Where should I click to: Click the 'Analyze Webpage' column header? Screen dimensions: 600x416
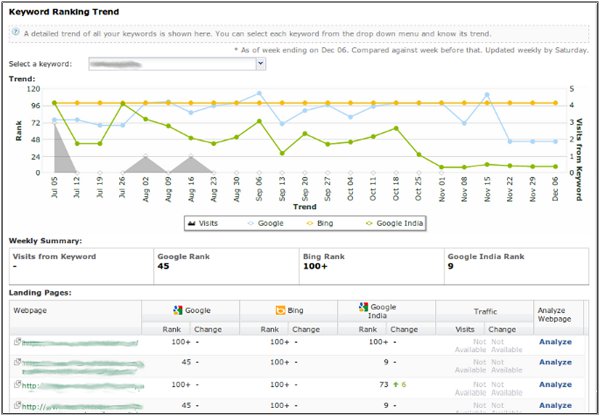coord(554,315)
